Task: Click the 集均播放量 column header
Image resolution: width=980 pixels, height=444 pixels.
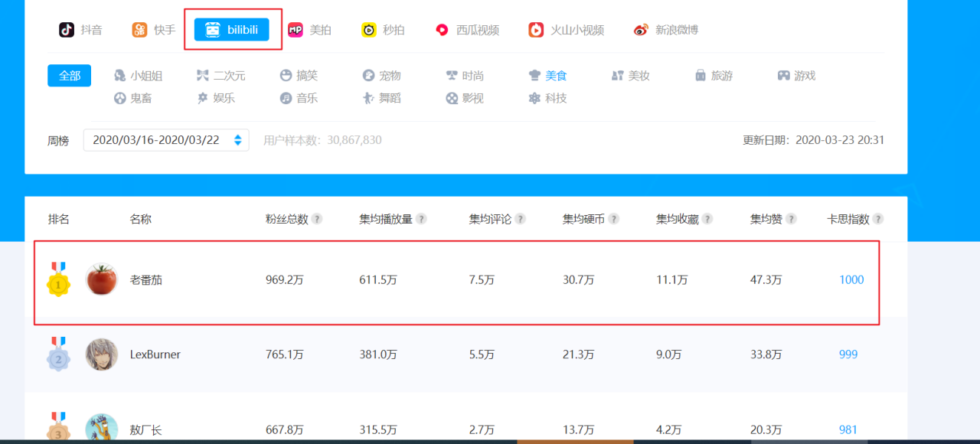Action: coord(386,219)
